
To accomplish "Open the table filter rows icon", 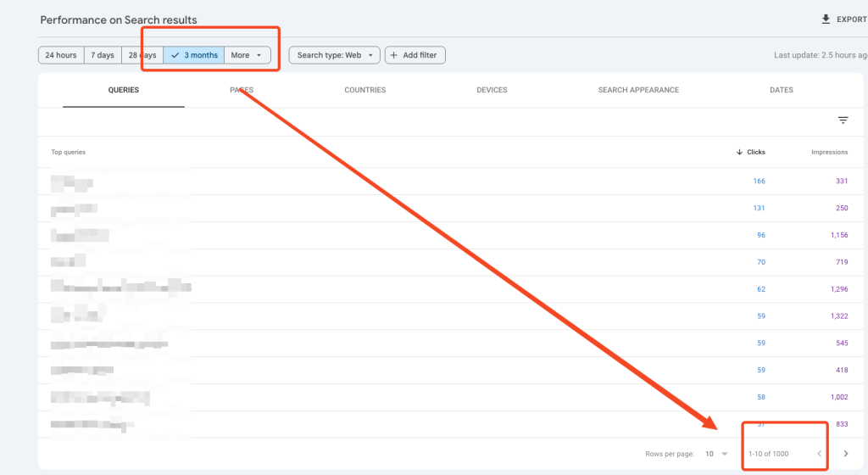I will tap(843, 120).
